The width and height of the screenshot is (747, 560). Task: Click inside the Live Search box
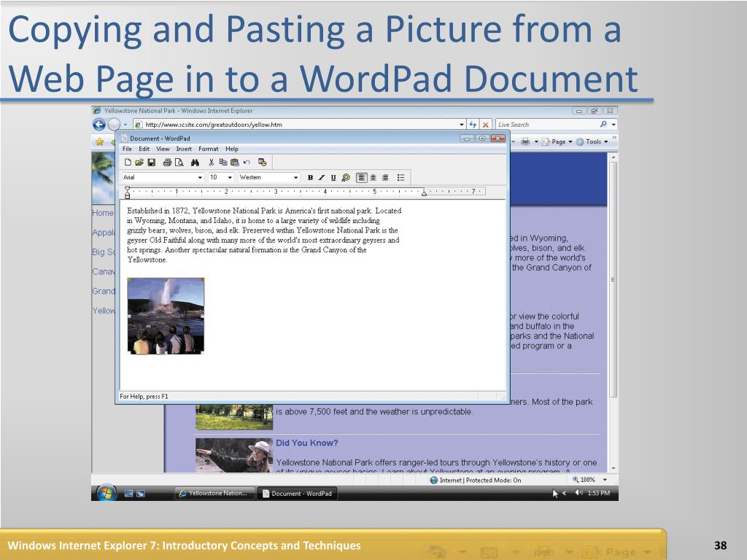[x=547, y=124]
